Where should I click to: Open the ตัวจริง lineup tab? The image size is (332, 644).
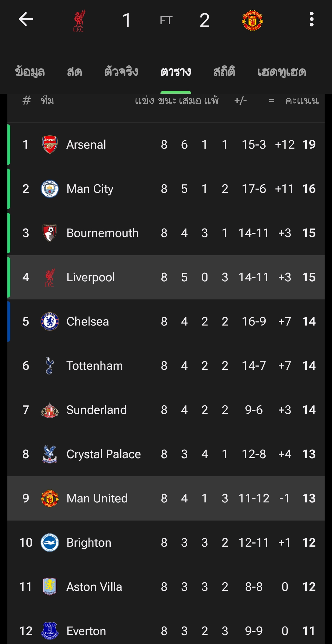point(121,72)
